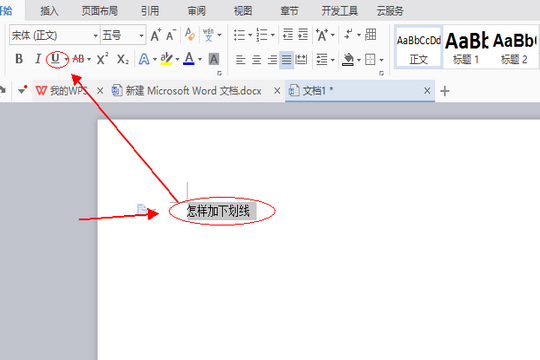The image size is (540, 360).
Task: Close 新建 Microsoft Word 文档.docx tab
Action: point(277,91)
